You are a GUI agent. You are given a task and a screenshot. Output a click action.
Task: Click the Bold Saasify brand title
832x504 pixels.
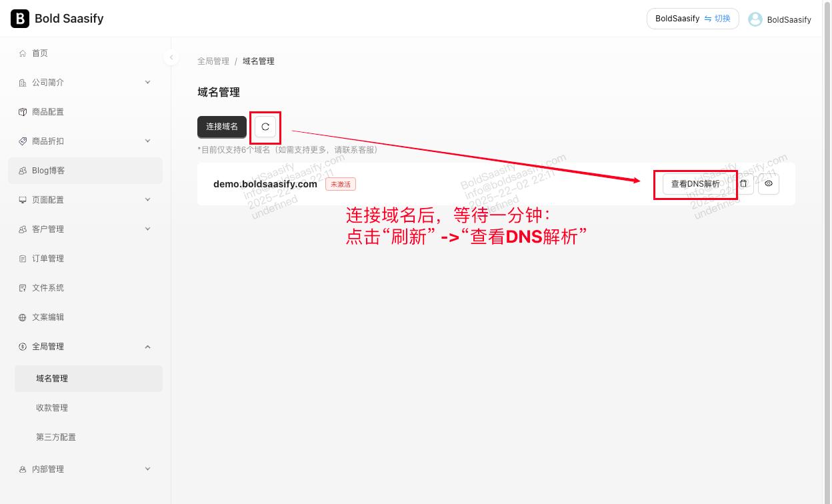coord(69,19)
